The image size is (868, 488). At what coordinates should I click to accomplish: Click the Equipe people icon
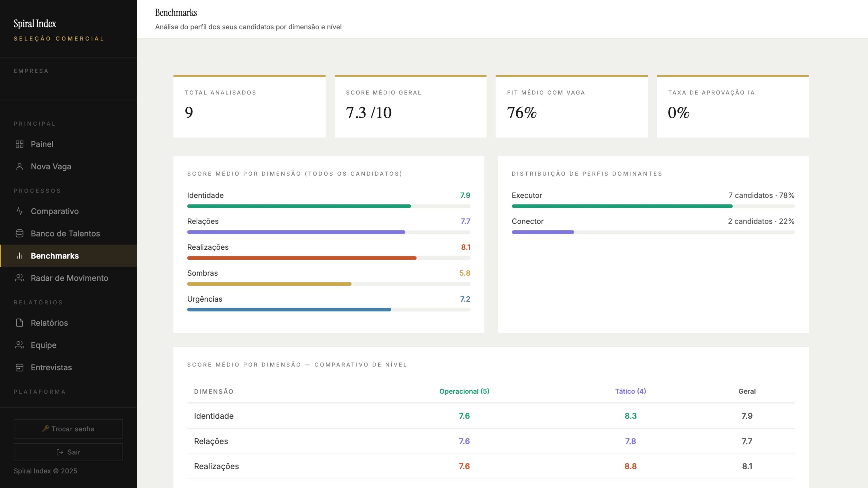point(19,345)
